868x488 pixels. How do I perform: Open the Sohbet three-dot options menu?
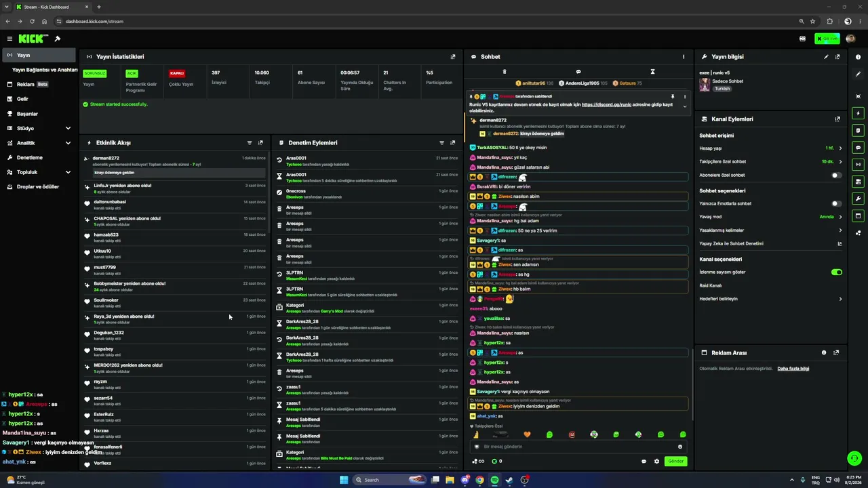click(684, 57)
